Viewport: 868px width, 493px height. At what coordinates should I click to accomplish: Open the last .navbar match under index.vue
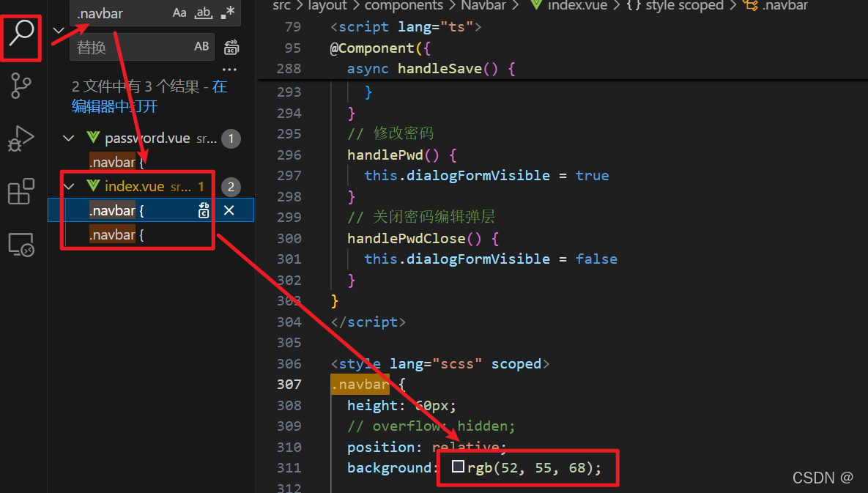116,235
